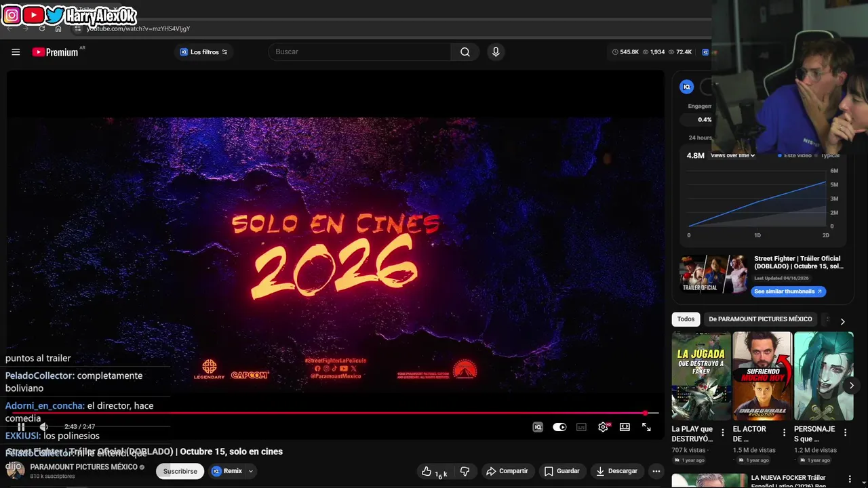Image resolution: width=868 pixels, height=488 pixels.
Task: Toggle subtitles captions button
Action: [x=581, y=427]
